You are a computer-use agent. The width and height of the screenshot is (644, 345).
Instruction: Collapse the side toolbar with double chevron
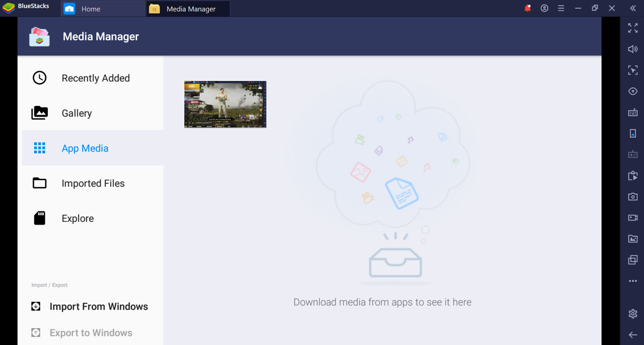coord(633,8)
